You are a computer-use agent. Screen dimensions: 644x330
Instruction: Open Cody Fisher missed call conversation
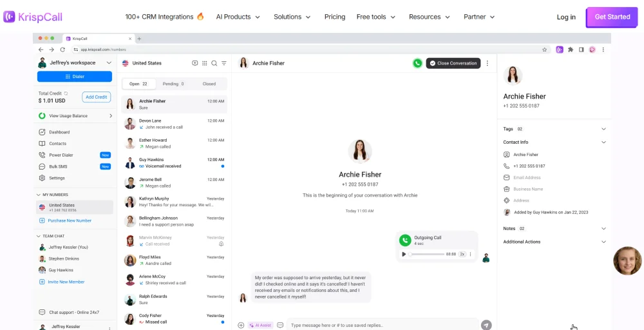174,319
